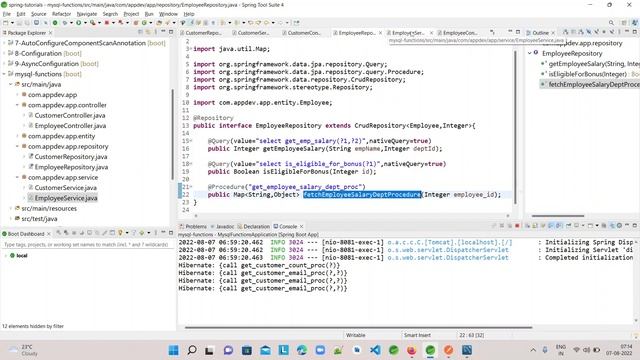The image size is (640, 360).
Task: Close the Package Explorer view
Action: (51, 33)
